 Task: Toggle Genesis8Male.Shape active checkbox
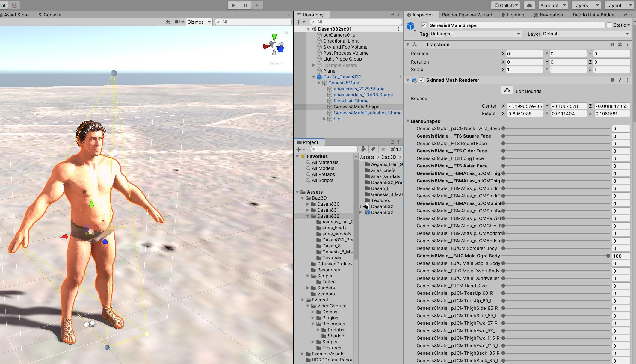[424, 25]
